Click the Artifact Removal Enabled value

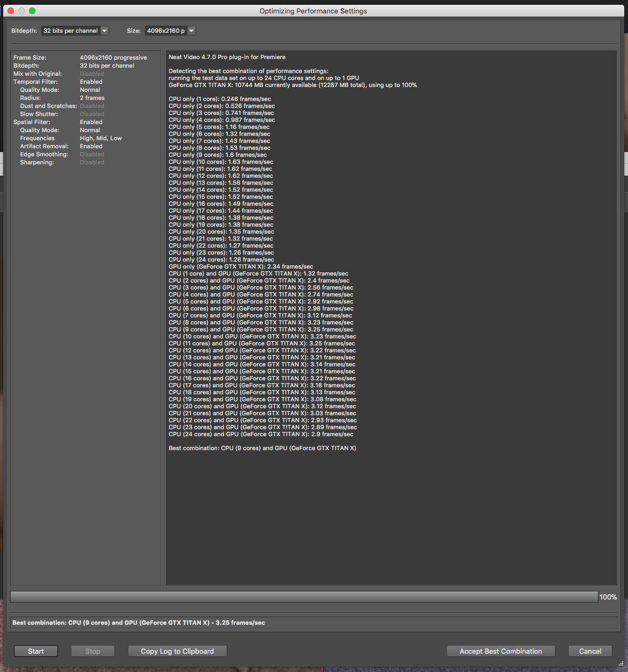[x=91, y=146]
